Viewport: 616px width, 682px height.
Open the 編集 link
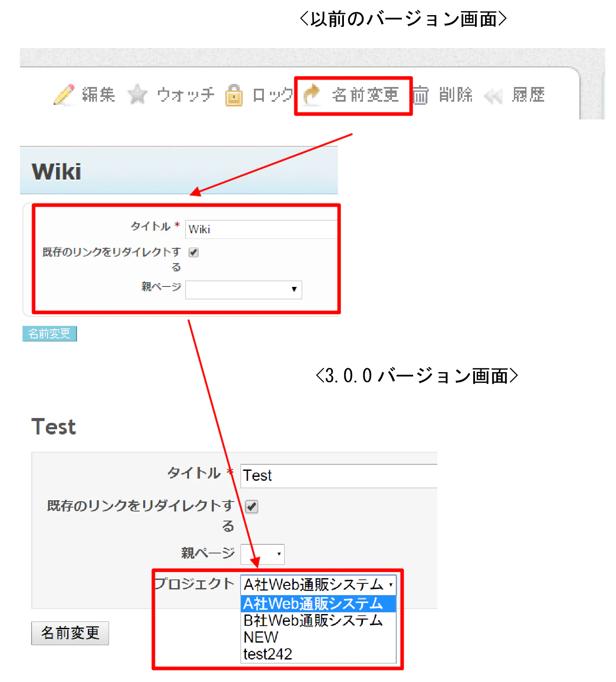tap(99, 94)
